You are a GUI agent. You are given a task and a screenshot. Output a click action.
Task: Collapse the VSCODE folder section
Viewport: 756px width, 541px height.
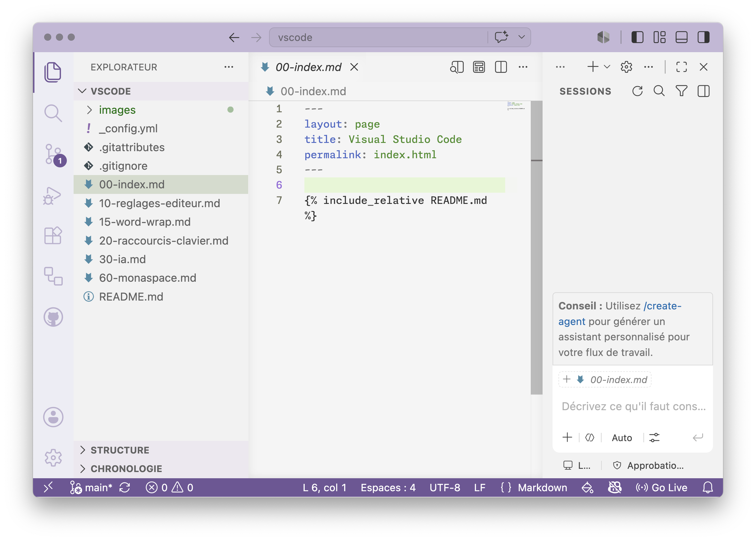161,91
